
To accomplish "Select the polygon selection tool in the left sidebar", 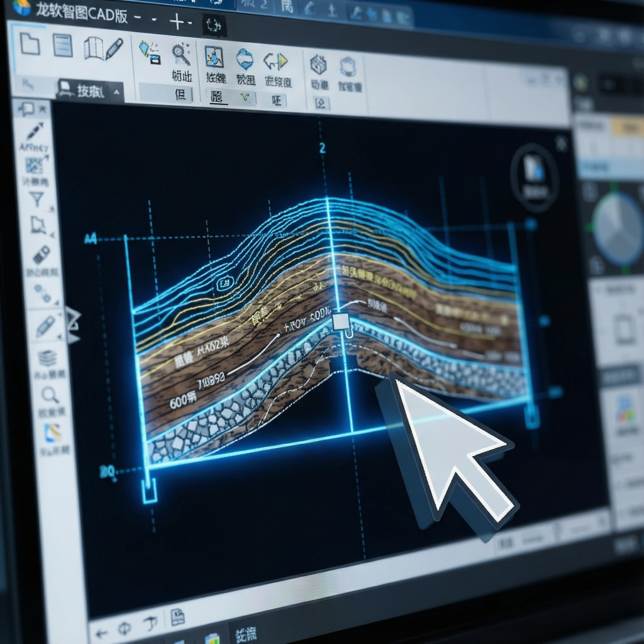I will point(38,225).
